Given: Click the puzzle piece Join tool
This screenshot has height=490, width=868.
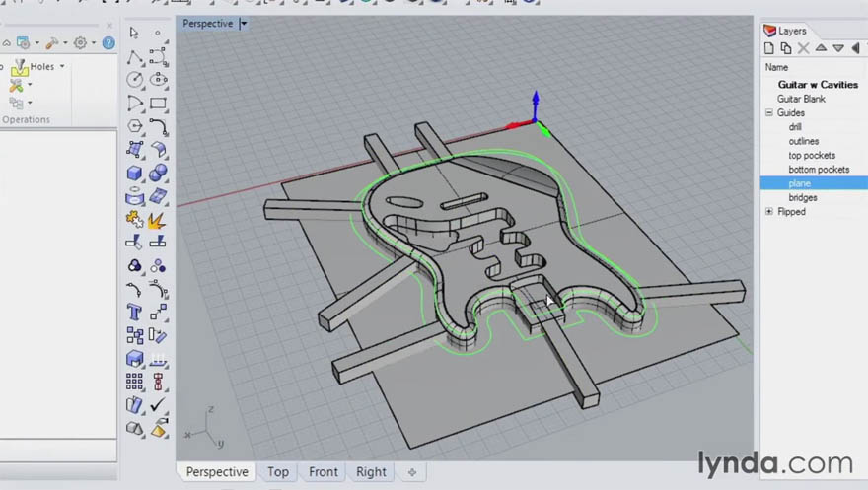Looking at the screenshot, I should (x=134, y=220).
